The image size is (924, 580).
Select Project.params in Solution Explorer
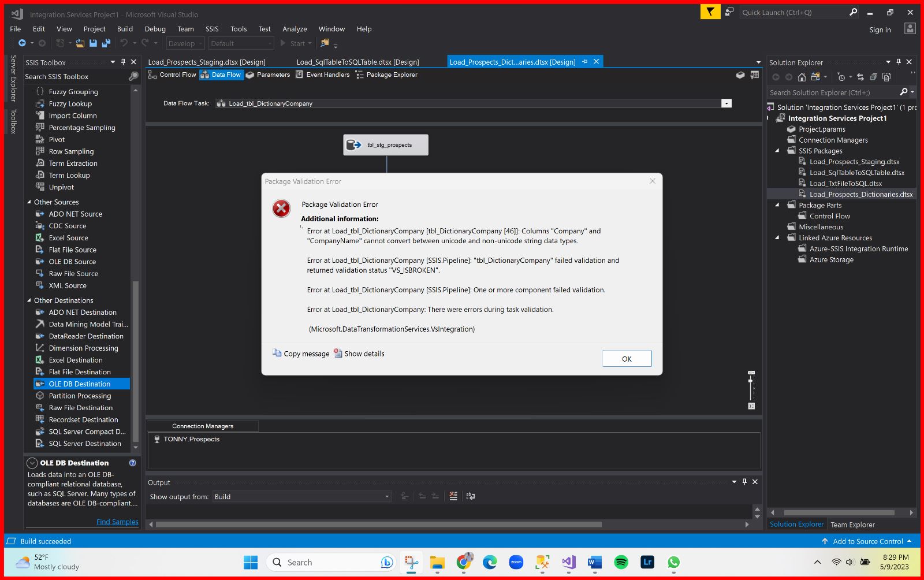tap(822, 129)
